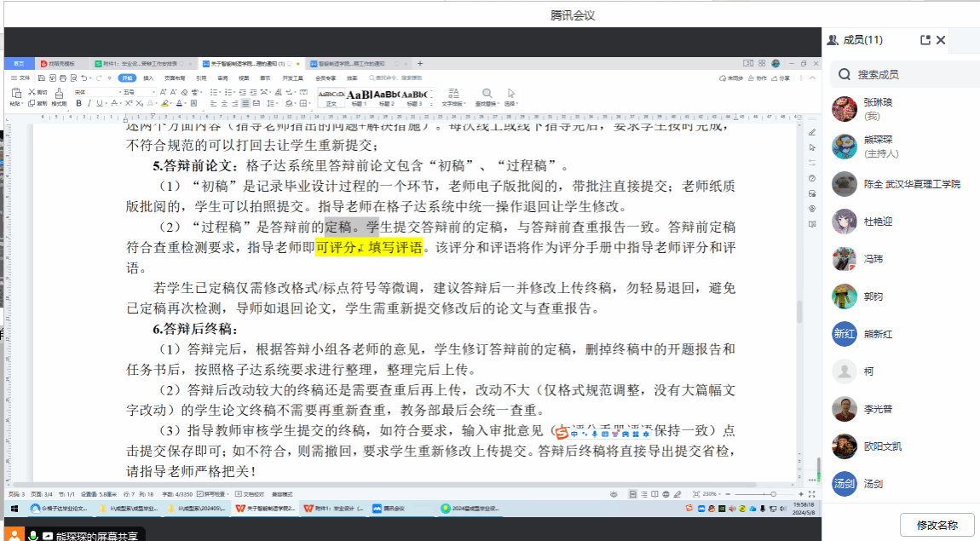Click the 修改名称 button
Image resolution: width=980 pixels, height=541 pixels.
[937, 525]
